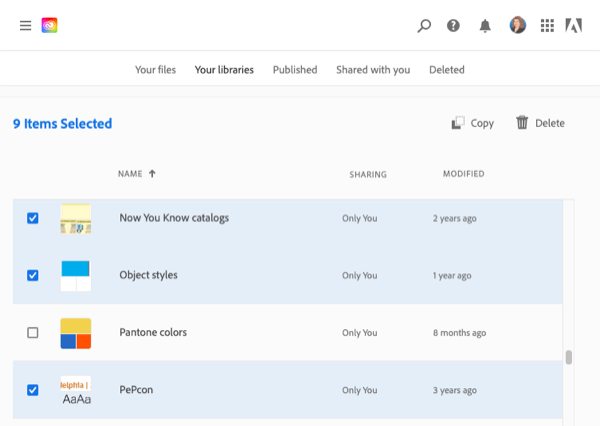This screenshot has width=600, height=426.
Task: Switch to the Your libraries tab
Action: pyautogui.click(x=224, y=70)
